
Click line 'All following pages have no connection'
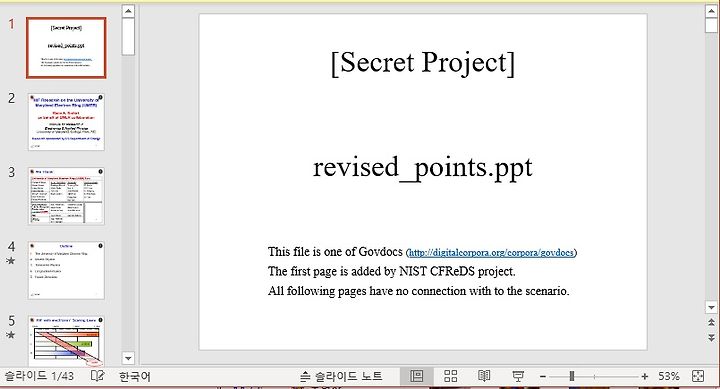[418, 291]
